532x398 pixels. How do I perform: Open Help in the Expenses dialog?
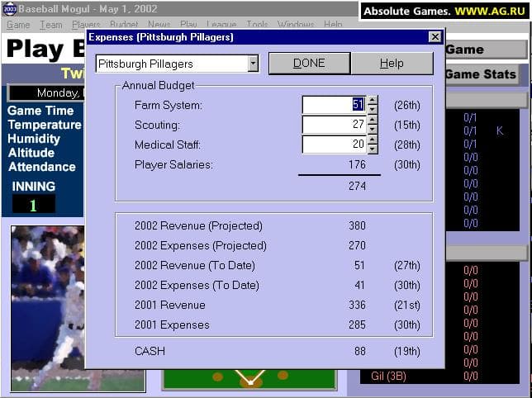[392, 63]
